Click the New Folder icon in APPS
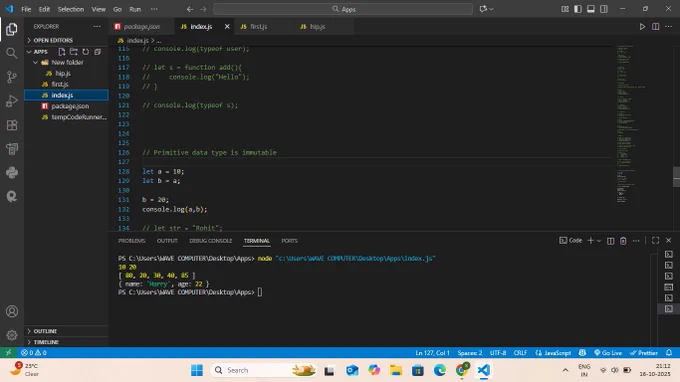The width and height of the screenshot is (680, 382). coord(74,52)
